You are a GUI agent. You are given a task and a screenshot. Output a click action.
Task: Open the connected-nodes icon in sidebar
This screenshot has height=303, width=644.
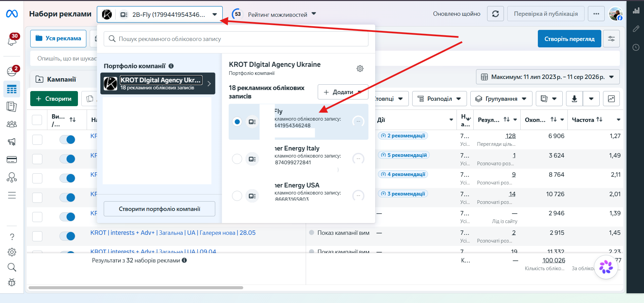[x=12, y=177]
